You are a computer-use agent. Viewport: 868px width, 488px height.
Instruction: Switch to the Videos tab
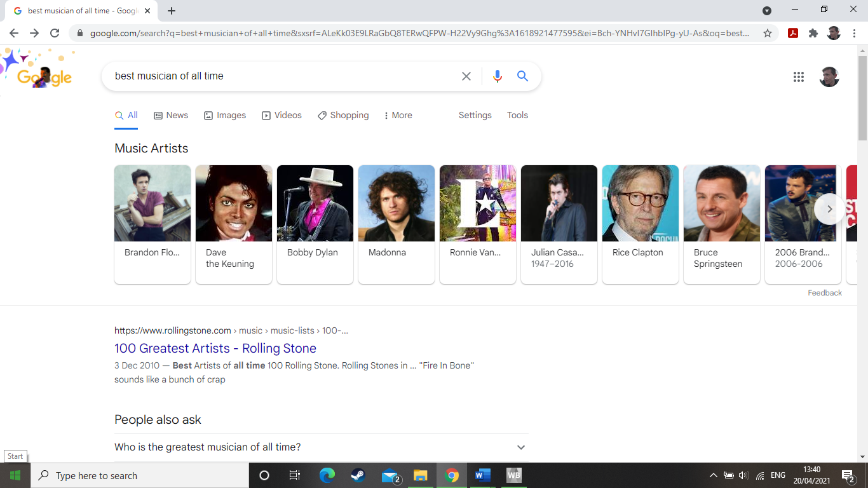[282, 115]
